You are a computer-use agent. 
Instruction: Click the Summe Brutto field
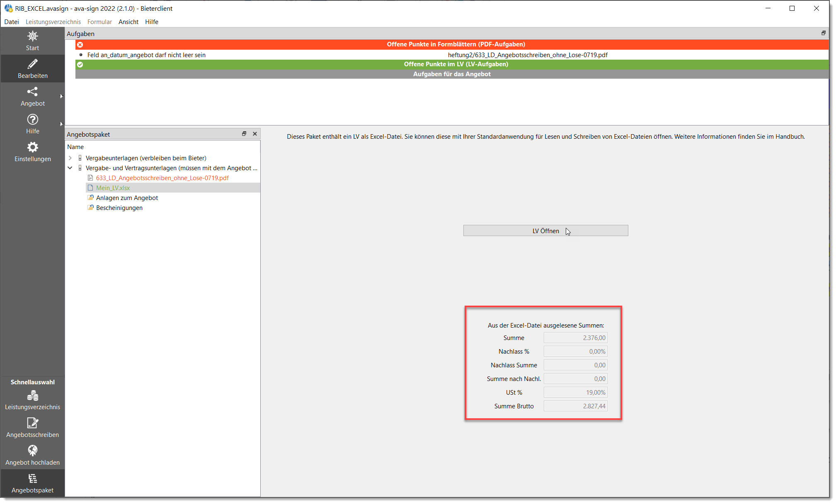pos(575,406)
